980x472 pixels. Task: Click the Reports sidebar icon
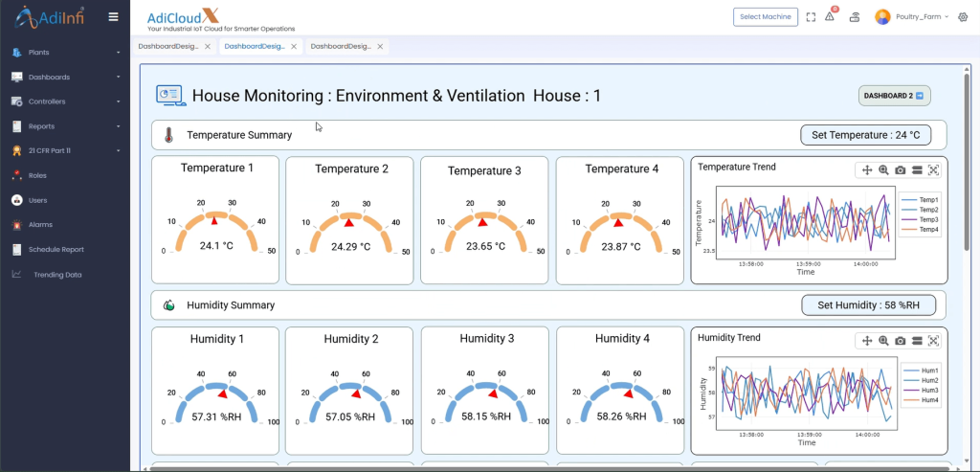tap(17, 126)
